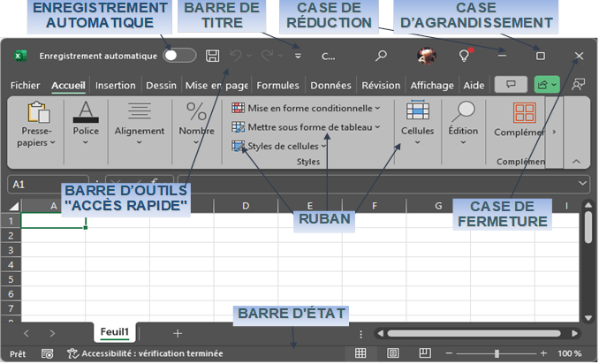
Task: Open the Presse-papiers clipboard group
Action: (x=37, y=125)
